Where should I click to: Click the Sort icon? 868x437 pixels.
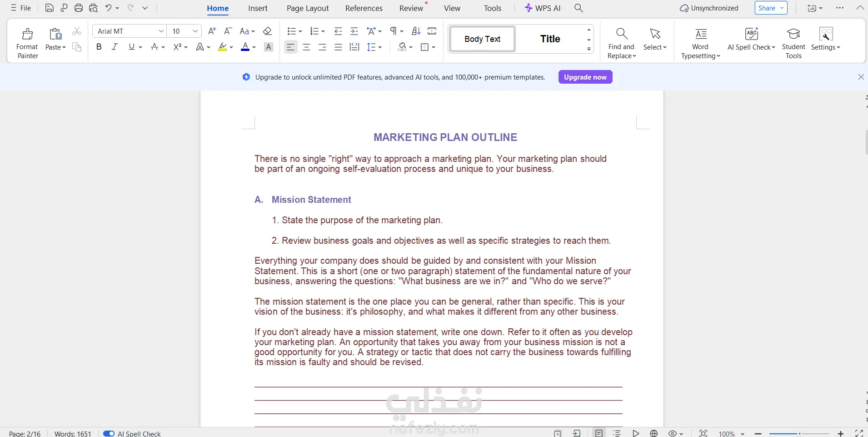pyautogui.click(x=416, y=31)
